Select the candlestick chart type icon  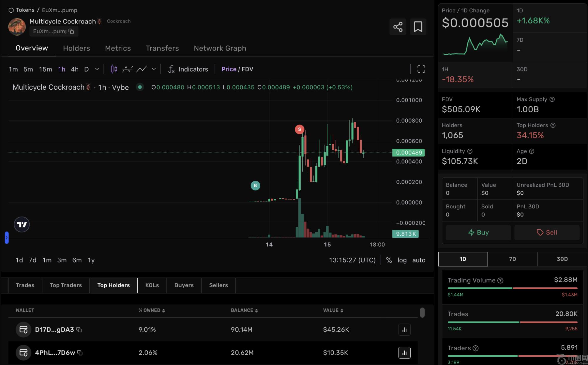(x=114, y=69)
